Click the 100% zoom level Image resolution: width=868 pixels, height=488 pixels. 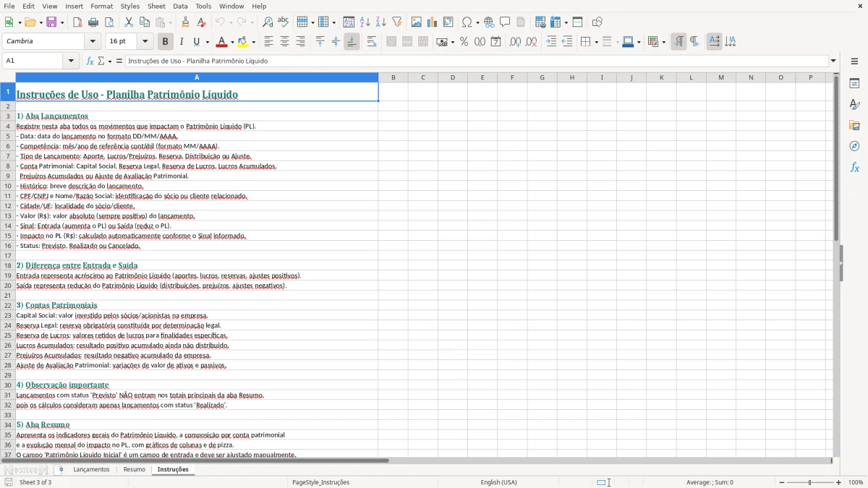click(x=856, y=482)
